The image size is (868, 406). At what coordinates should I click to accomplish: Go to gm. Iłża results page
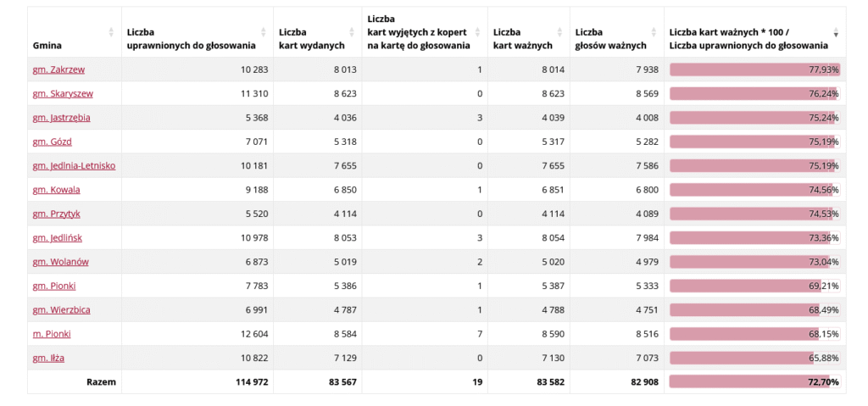pos(49,358)
